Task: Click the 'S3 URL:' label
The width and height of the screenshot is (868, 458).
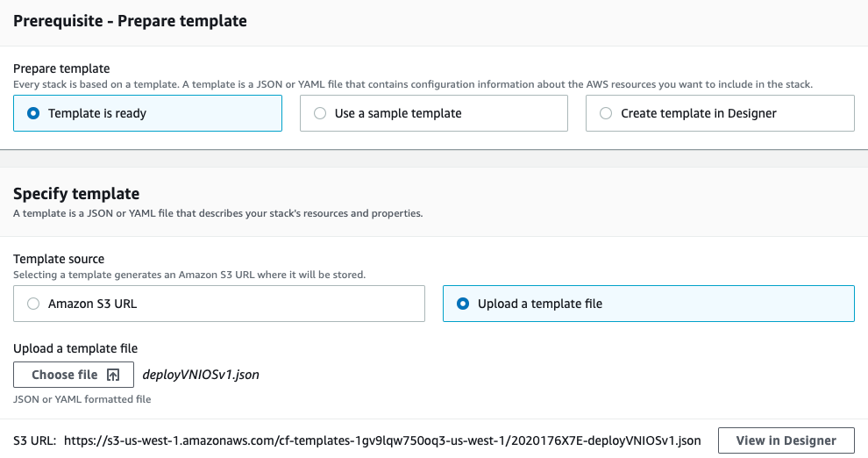Action: (35, 440)
